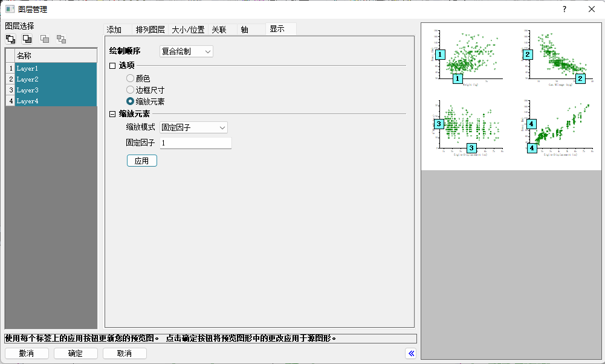This screenshot has width=605, height=364.
Task: Select the 颜色 radio option
Action: [x=130, y=78]
